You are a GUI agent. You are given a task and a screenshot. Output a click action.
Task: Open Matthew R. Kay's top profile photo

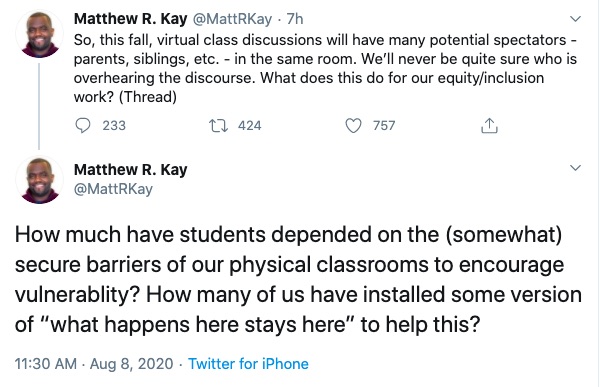click(39, 34)
